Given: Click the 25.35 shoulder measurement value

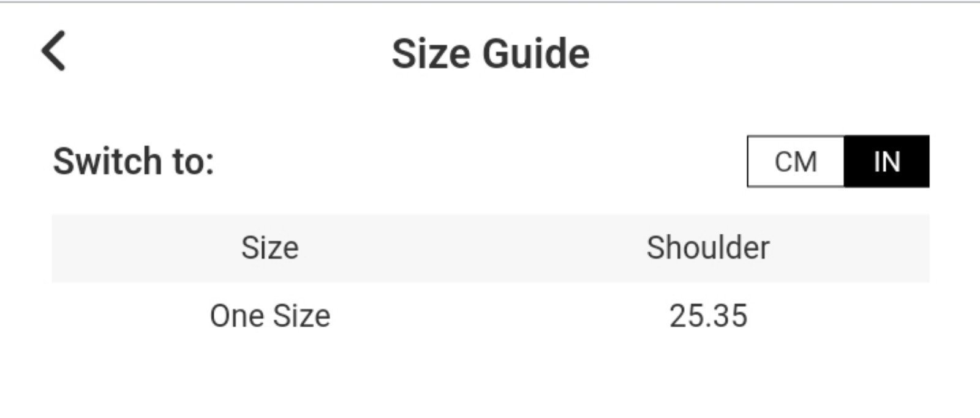Looking at the screenshot, I should point(708,316).
